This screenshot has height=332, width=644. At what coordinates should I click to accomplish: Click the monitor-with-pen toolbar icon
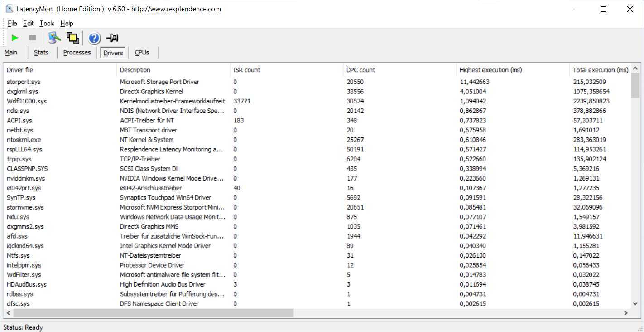pos(54,38)
